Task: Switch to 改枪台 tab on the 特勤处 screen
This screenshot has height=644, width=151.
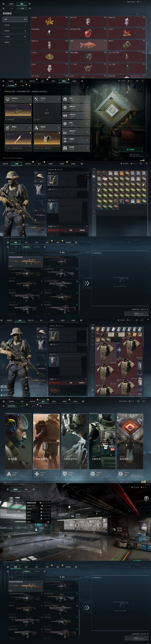Action: click(x=74, y=81)
